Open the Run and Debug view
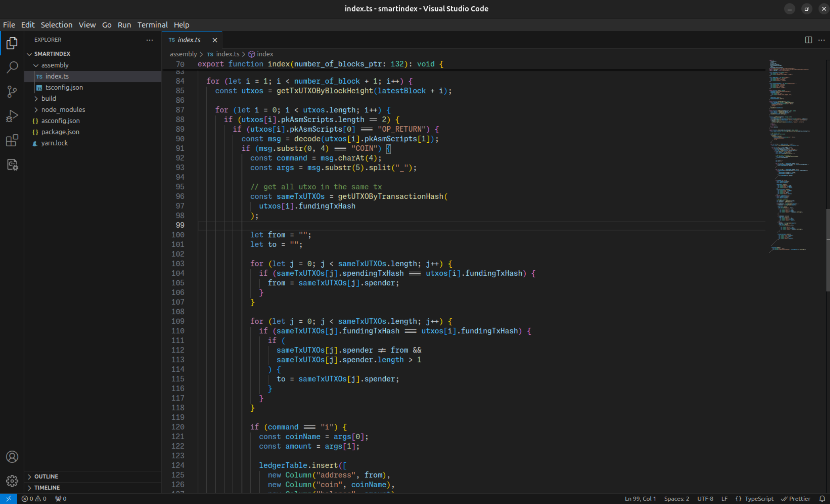 12,116
